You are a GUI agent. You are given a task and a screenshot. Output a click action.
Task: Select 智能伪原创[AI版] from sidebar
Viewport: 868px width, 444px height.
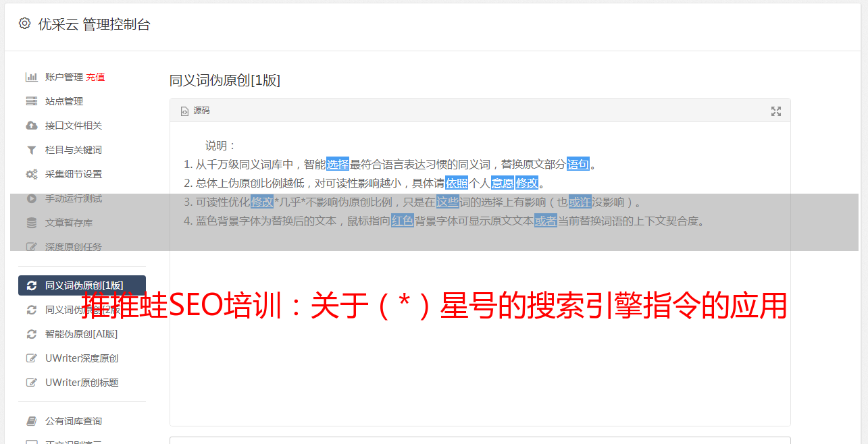[82, 334]
